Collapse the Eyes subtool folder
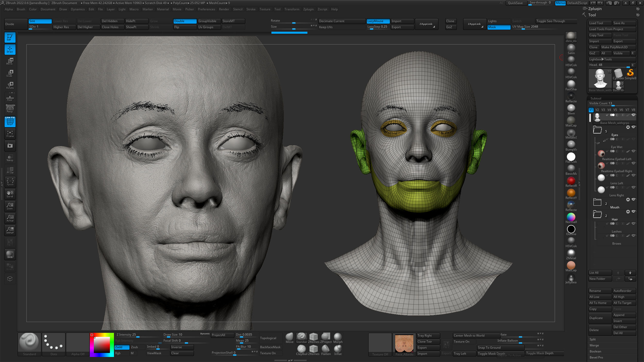 pyautogui.click(x=597, y=130)
